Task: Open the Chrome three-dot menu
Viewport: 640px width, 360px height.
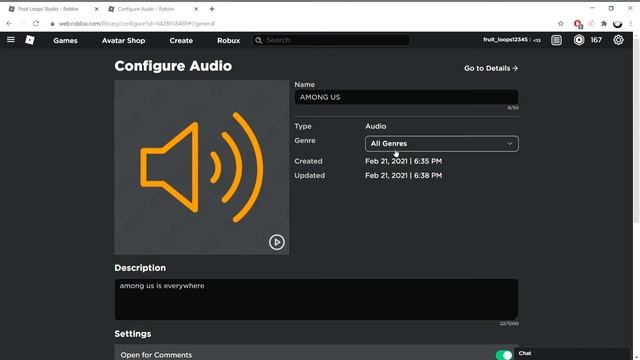Action: (631, 24)
